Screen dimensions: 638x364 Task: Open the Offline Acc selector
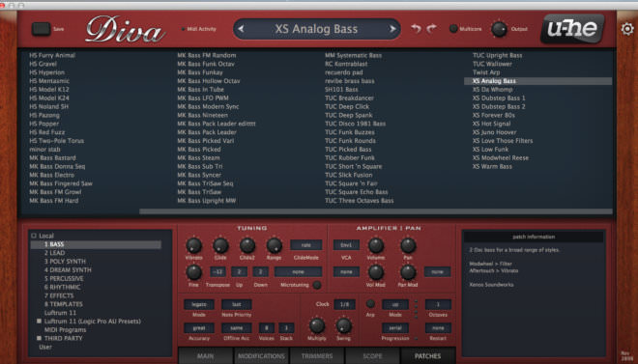(x=237, y=328)
